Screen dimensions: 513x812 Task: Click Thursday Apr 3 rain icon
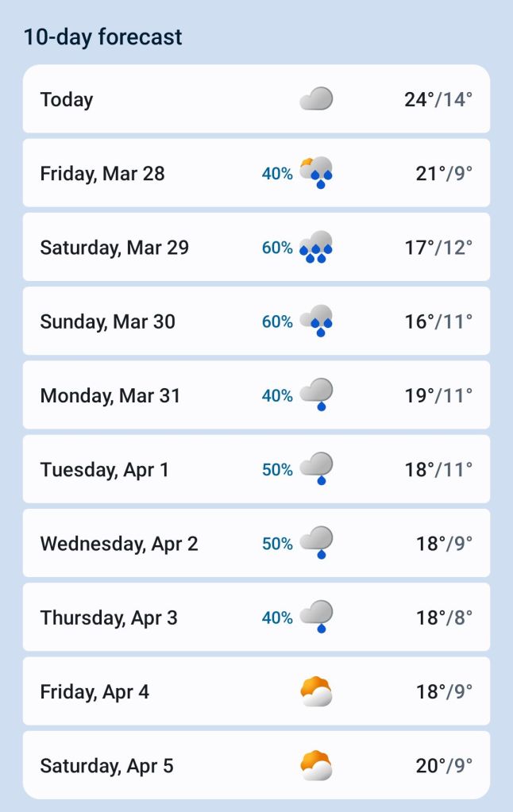316,617
